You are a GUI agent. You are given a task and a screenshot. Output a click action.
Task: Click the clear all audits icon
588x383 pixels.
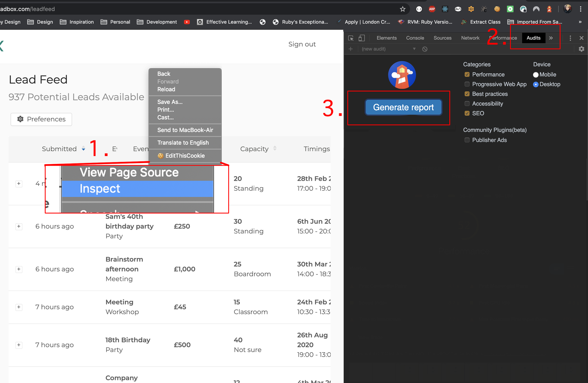(425, 49)
